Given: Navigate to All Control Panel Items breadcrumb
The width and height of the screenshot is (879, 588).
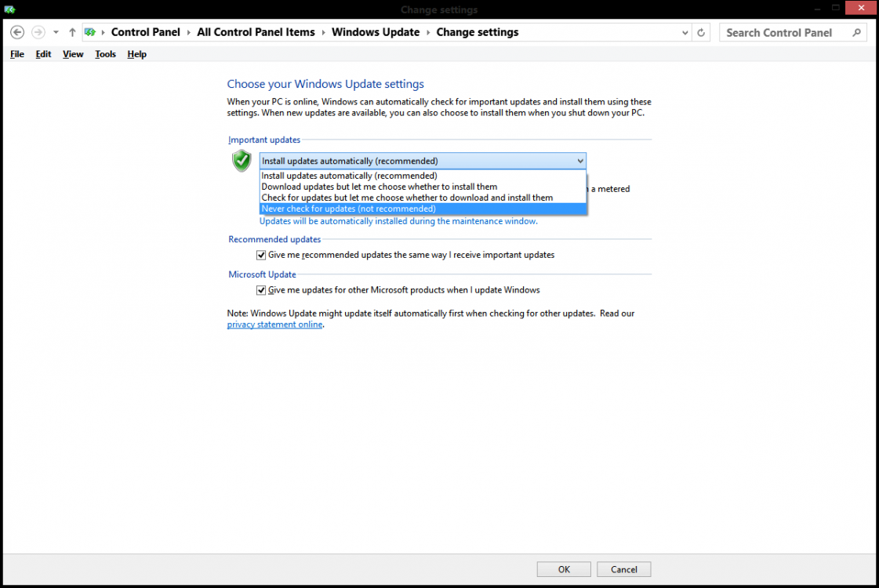Looking at the screenshot, I should click(x=256, y=32).
